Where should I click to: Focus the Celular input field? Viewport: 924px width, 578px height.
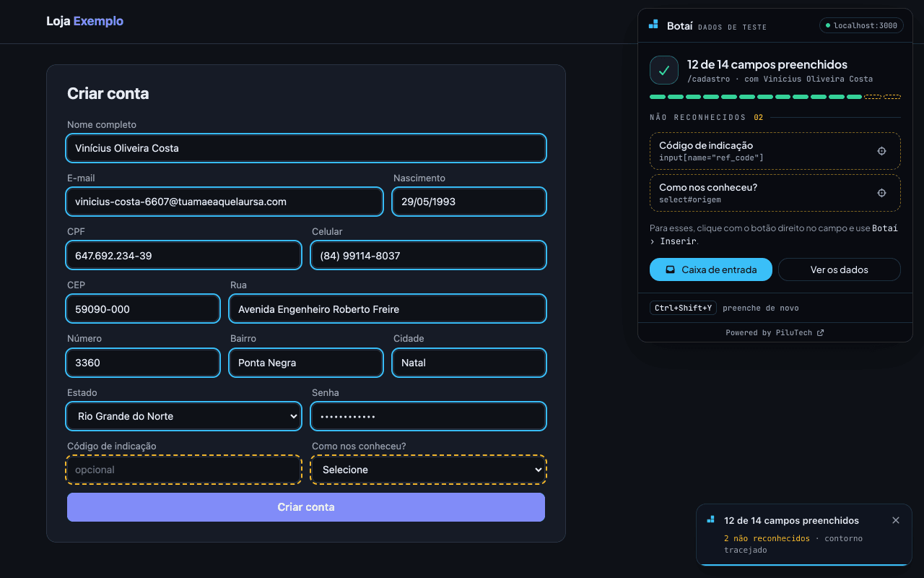(x=429, y=256)
